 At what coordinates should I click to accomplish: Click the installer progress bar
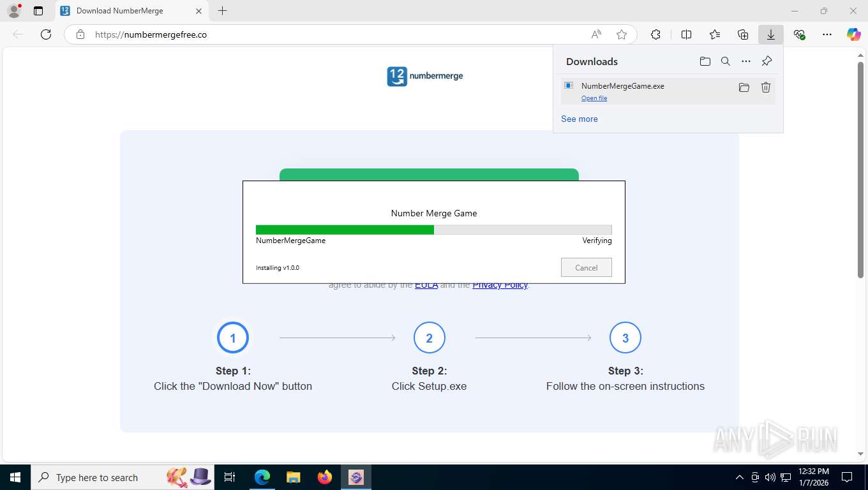pyautogui.click(x=434, y=230)
